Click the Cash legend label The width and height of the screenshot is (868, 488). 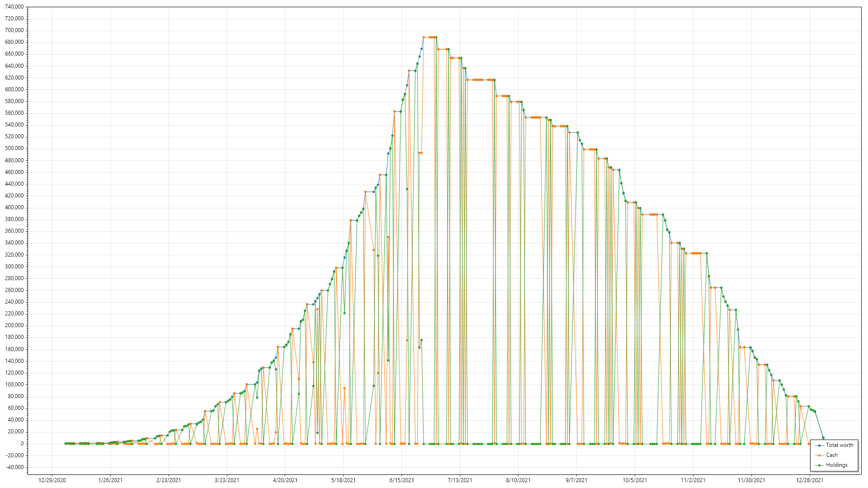tap(831, 455)
